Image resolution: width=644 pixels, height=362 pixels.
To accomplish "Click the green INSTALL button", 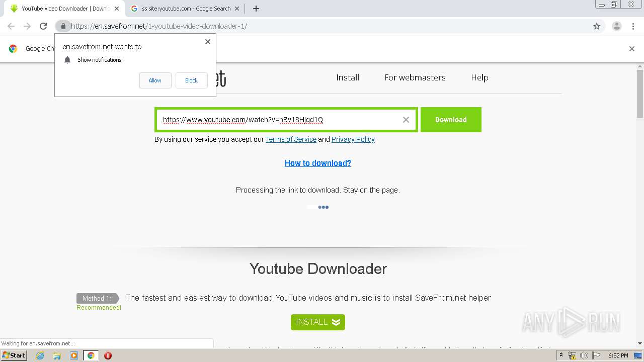I will [318, 322].
